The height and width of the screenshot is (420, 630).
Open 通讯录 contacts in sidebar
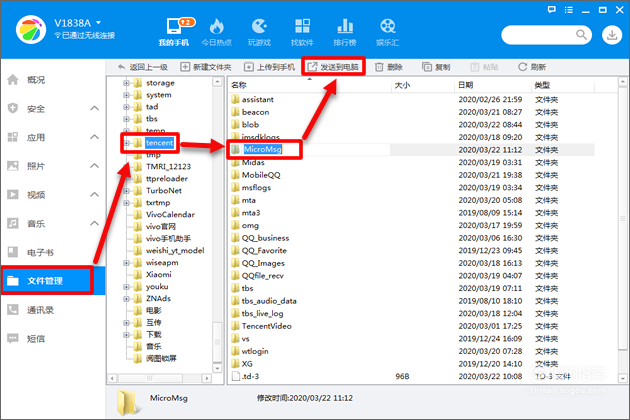click(52, 310)
